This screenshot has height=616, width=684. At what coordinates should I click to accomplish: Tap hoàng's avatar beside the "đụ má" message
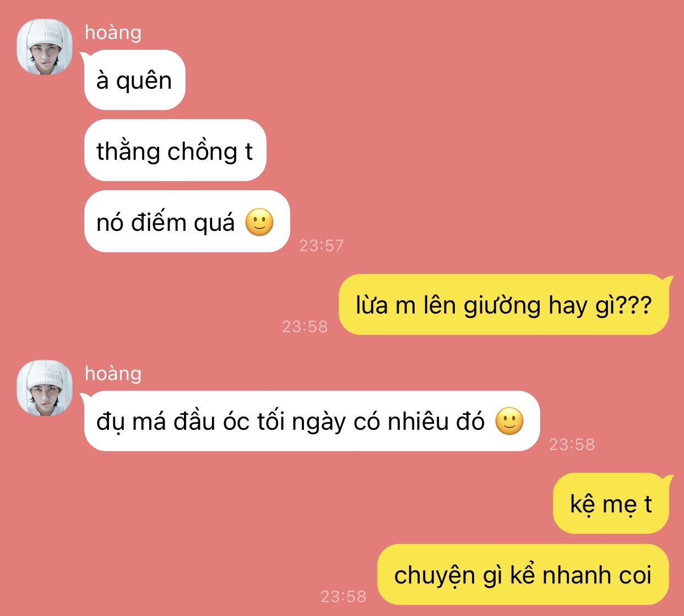[x=45, y=388]
